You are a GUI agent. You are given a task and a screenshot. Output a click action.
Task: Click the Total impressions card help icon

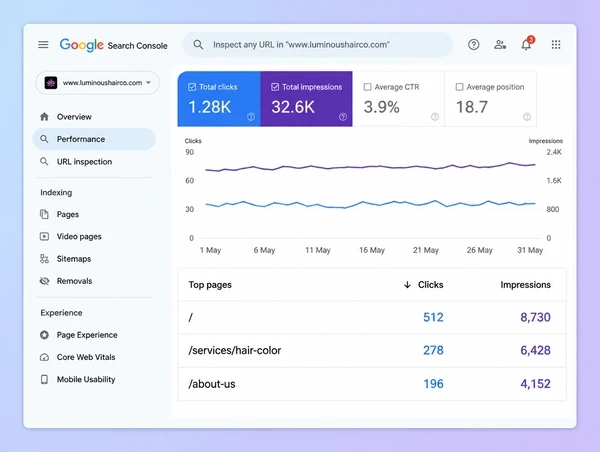pos(343,117)
